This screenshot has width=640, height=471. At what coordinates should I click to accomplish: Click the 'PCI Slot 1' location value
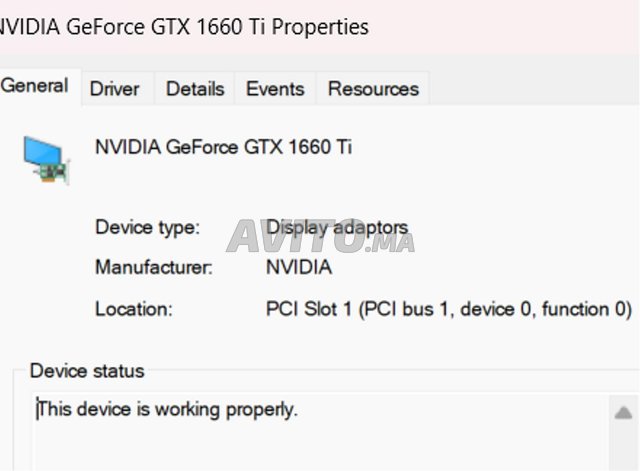tap(449, 309)
